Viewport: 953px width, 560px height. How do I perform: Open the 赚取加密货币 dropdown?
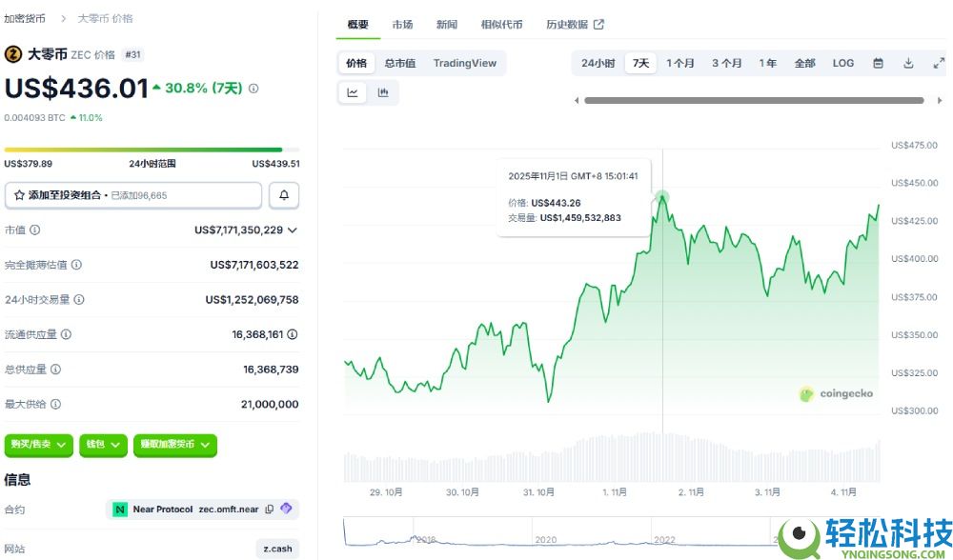[x=175, y=445]
